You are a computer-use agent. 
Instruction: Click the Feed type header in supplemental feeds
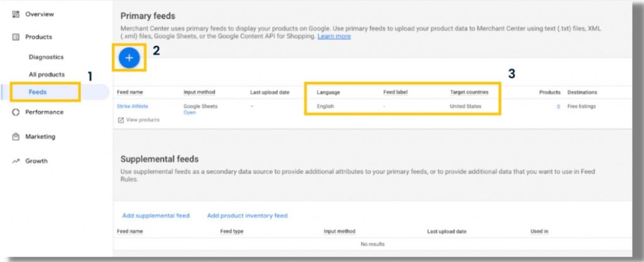231,231
